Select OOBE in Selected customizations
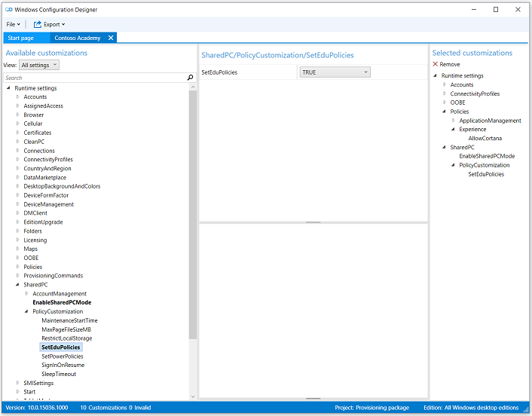The height and width of the screenshot is (416, 532). (x=457, y=102)
